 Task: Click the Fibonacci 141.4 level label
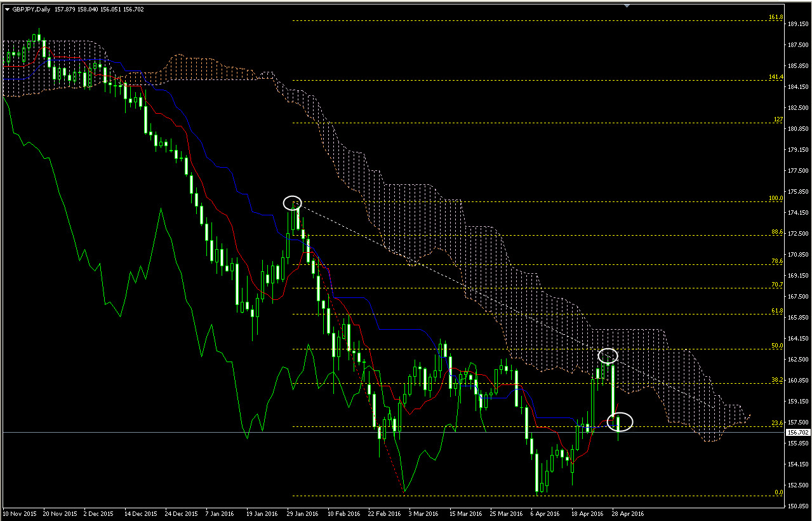(775, 77)
